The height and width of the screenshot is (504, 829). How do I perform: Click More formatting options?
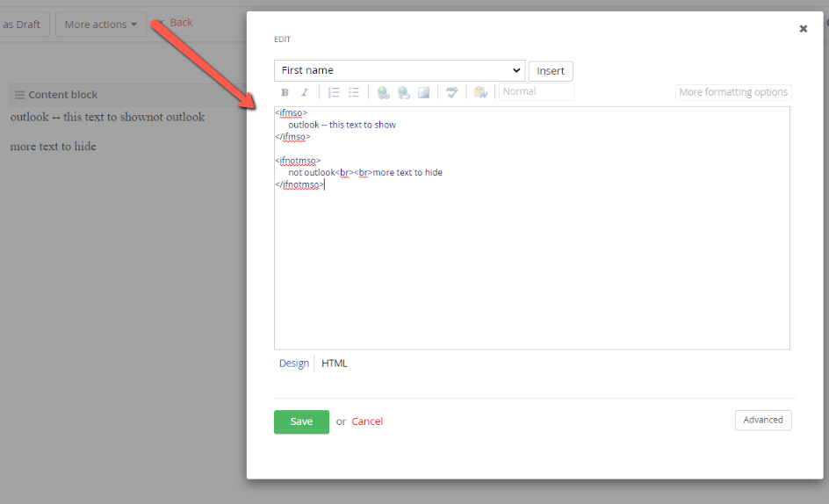[x=732, y=92]
